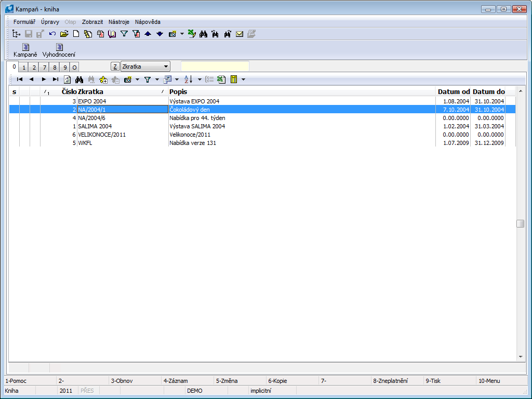Click the Excel export icon in the grid toolbar
The height and width of the screenshot is (399, 532).
(221, 79)
